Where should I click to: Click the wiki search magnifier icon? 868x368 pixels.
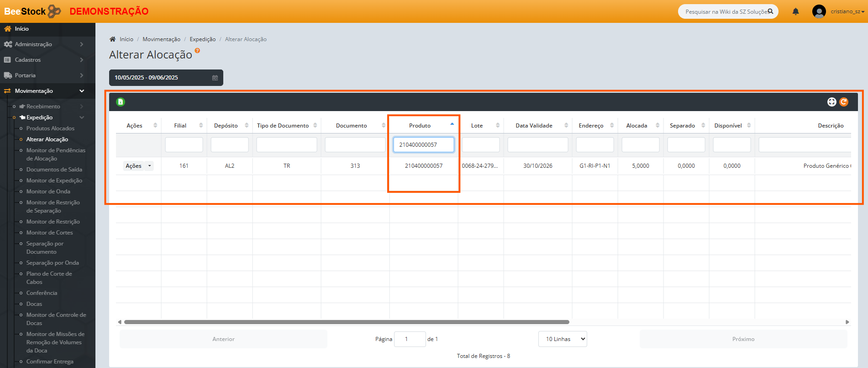(x=770, y=11)
